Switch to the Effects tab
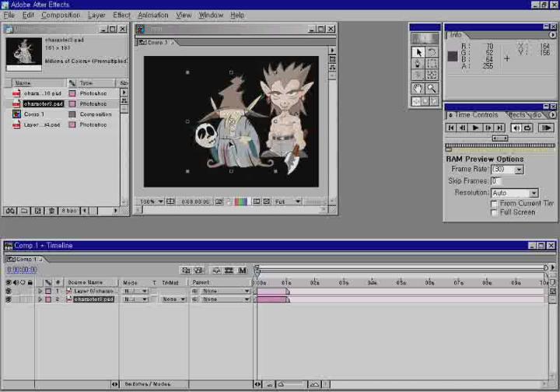This screenshot has height=392, width=560. click(x=516, y=115)
